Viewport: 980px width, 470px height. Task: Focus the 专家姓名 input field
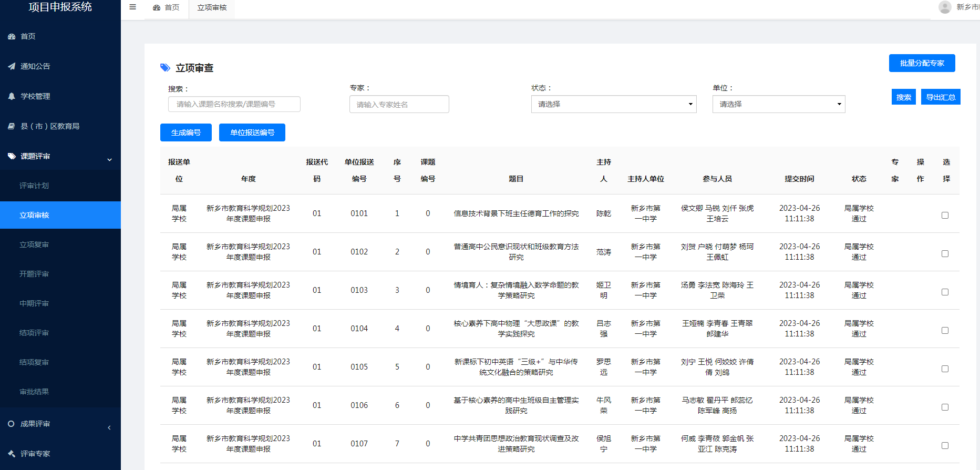(x=399, y=104)
